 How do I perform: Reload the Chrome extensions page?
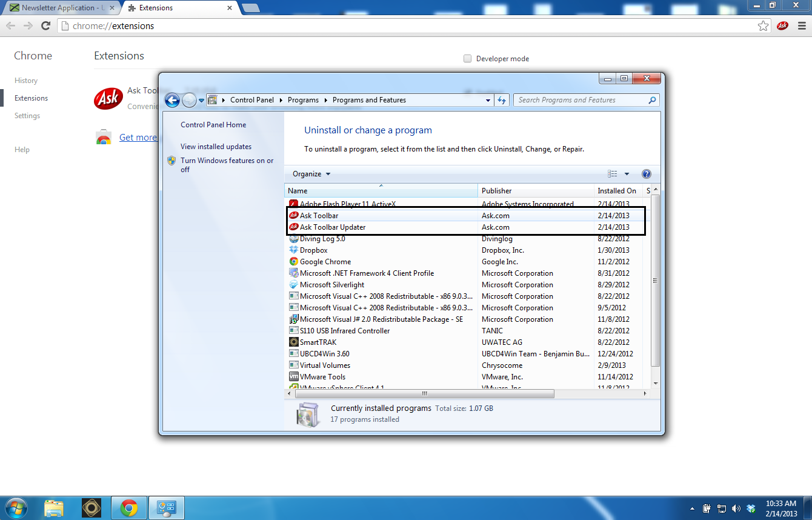[x=45, y=26]
